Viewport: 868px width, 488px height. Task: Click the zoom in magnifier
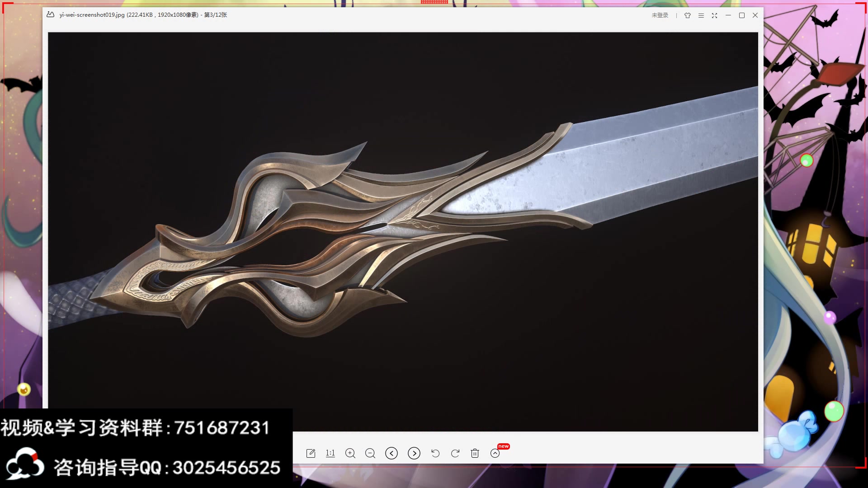pyautogui.click(x=350, y=453)
